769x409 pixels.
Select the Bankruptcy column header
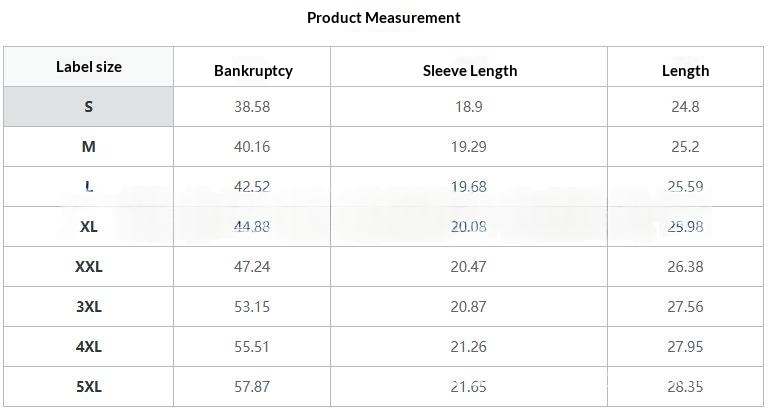(253, 71)
